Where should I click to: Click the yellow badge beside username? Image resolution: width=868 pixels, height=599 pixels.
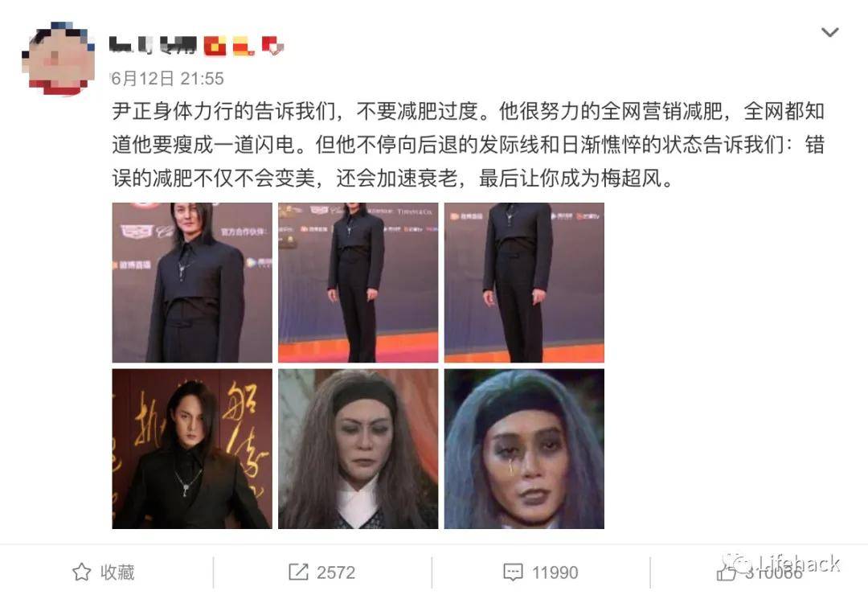244,46
